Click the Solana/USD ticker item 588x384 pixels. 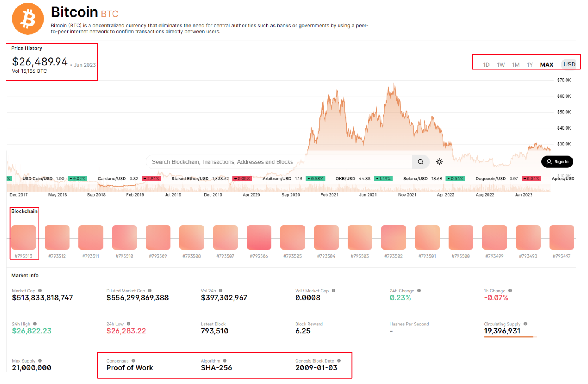(434, 179)
